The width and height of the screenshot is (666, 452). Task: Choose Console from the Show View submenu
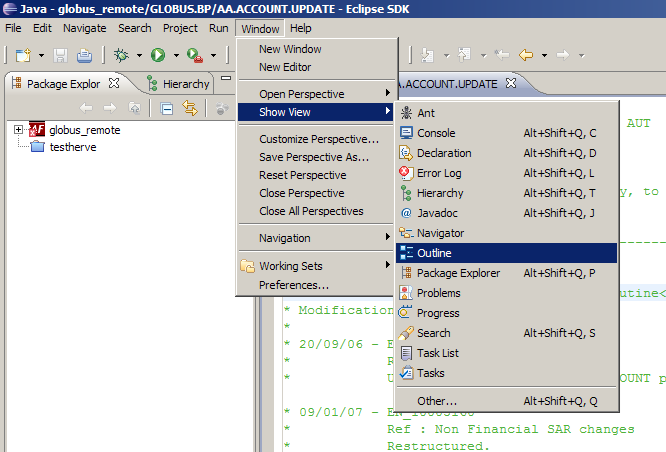[436, 133]
